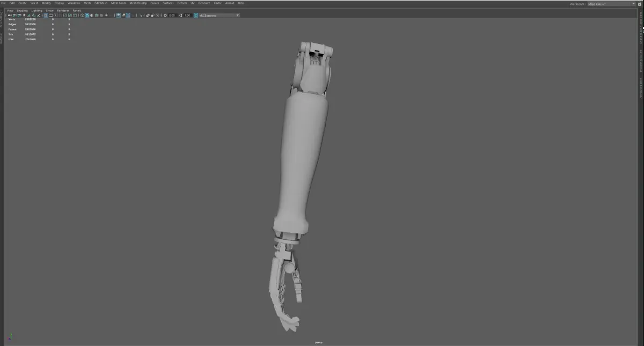Click the Grease Pencil icon
Screen dimensions: 644x346
[38, 15]
